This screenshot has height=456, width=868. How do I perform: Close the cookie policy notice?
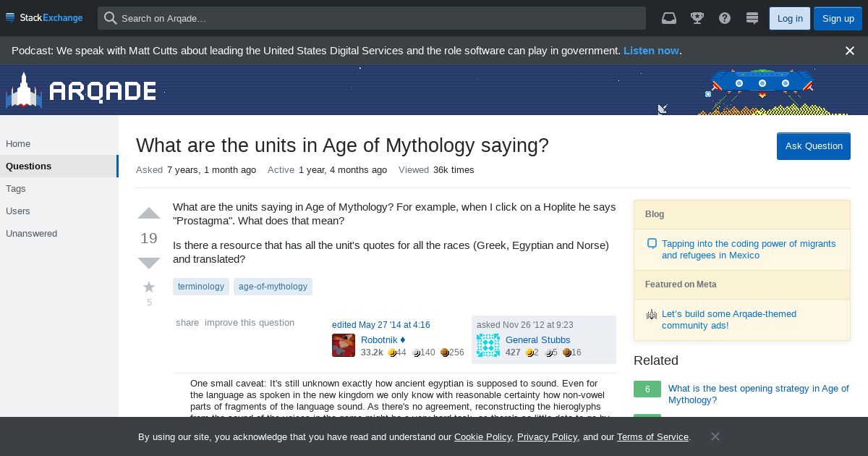pos(715,436)
